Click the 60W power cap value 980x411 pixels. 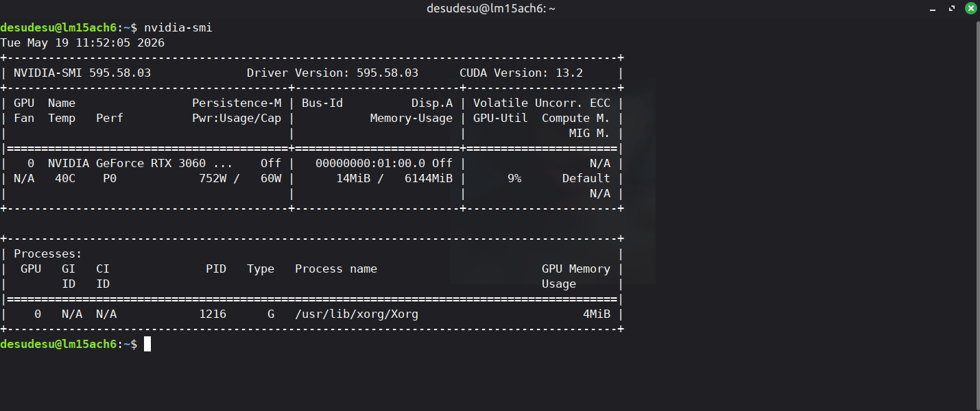tap(271, 178)
